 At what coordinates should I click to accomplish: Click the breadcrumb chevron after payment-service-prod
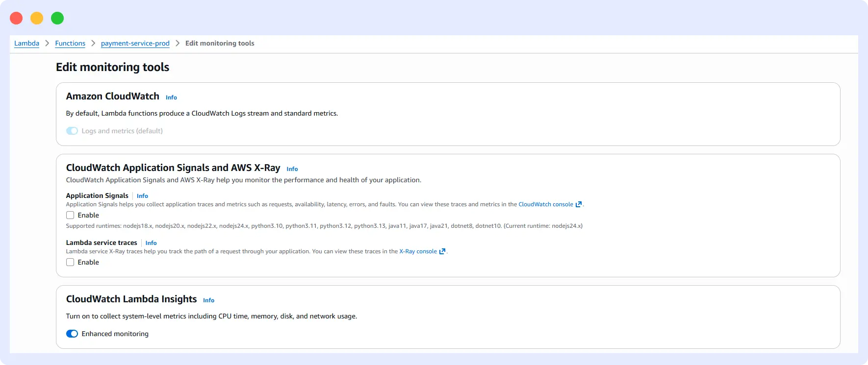tap(178, 43)
